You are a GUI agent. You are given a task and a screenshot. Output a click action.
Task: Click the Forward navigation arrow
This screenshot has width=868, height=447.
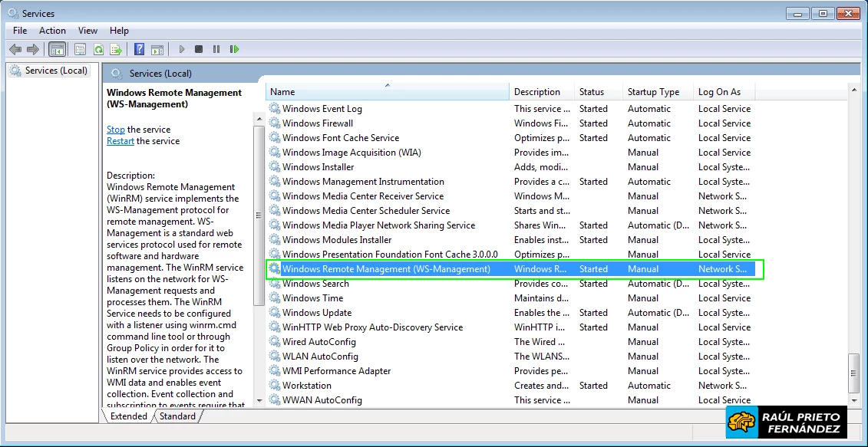[31, 49]
